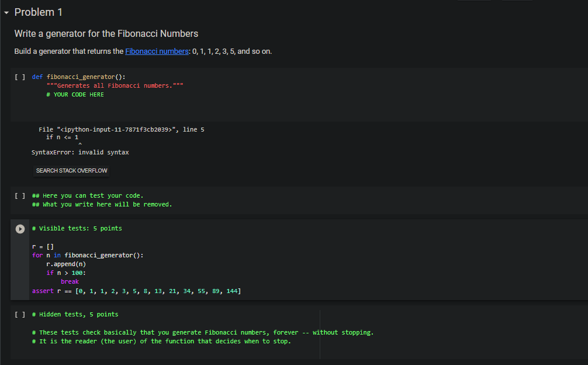Click the 'Hidden tests, 5 points' comment
Viewport: 588px width, 365px height.
[75, 314]
